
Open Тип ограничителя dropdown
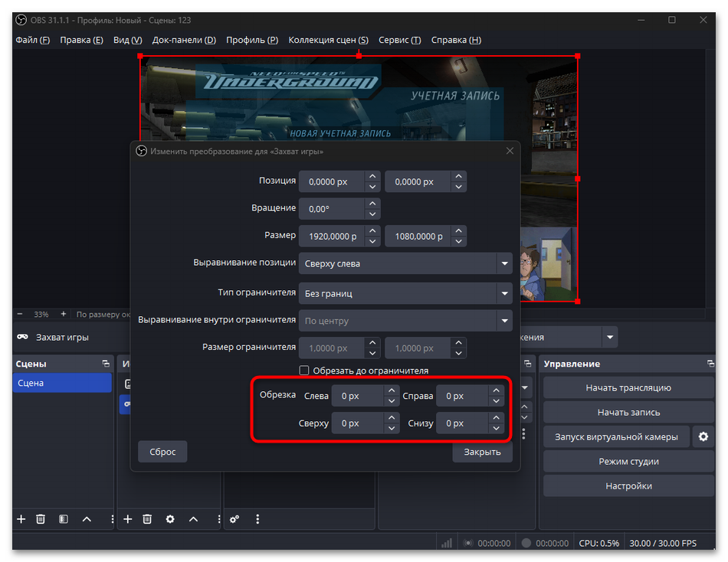pos(405,293)
